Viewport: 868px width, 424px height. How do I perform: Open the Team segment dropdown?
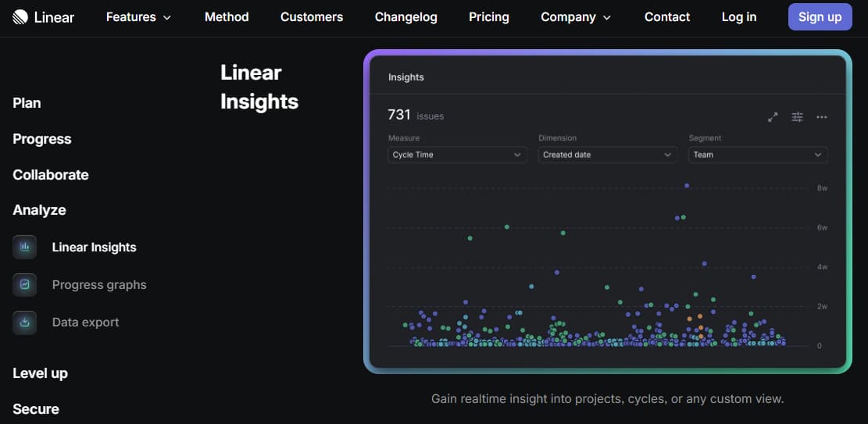[x=758, y=155]
